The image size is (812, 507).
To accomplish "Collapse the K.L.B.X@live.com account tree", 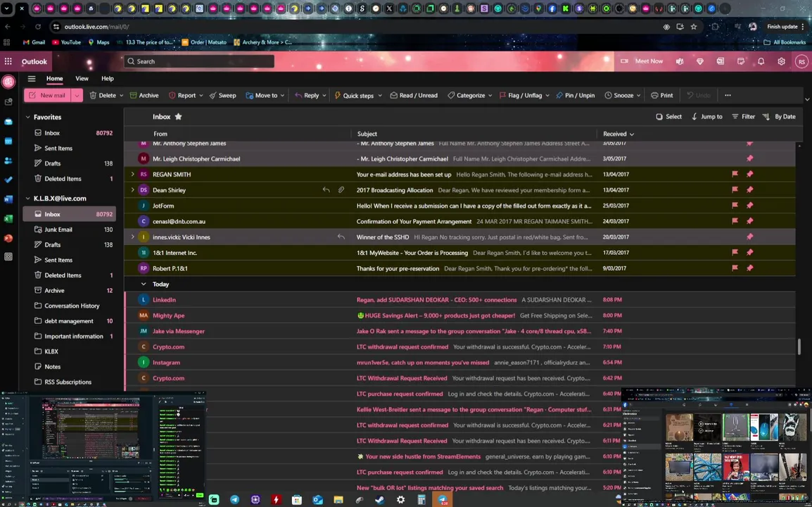I will point(28,199).
